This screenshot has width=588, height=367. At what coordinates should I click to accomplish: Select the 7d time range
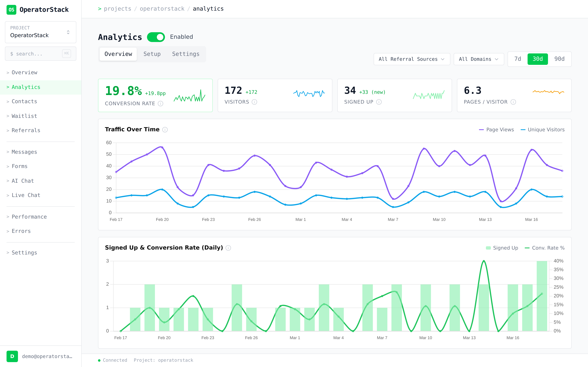coord(517,59)
